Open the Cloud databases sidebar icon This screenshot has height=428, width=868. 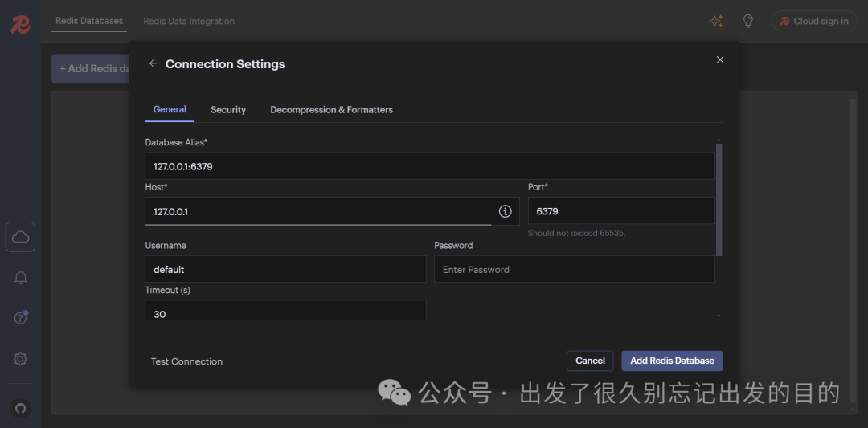pyautogui.click(x=21, y=237)
